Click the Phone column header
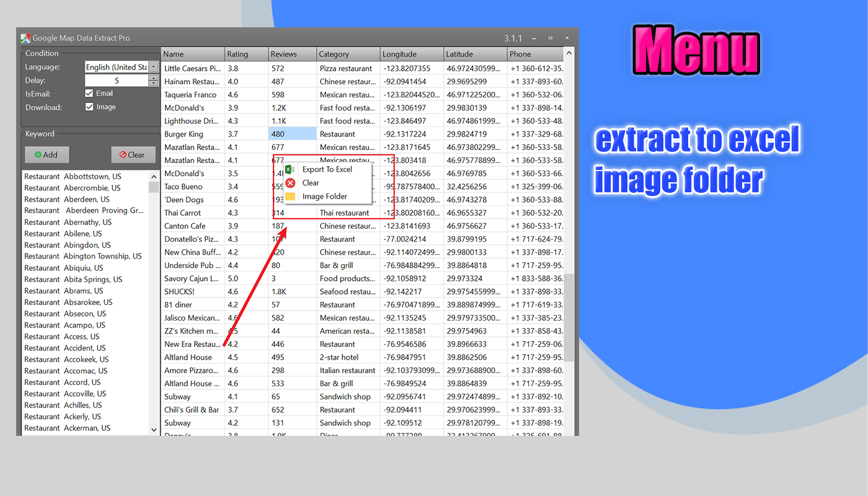Screen dimensions: 868x496 click(x=536, y=54)
